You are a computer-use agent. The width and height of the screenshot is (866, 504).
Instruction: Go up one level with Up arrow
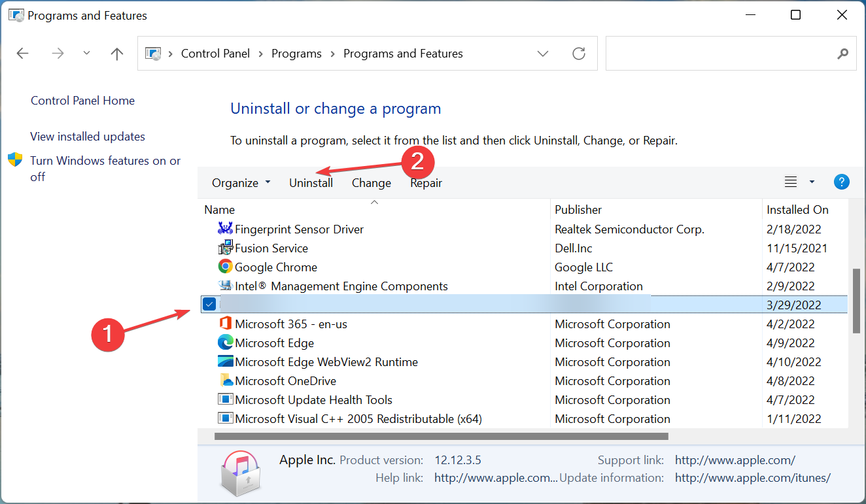(x=117, y=54)
